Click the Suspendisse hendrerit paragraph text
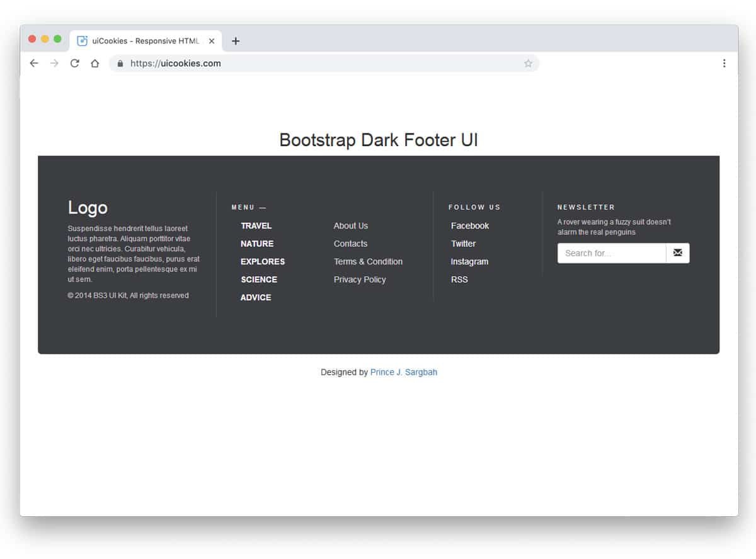The width and height of the screenshot is (756, 559). tap(134, 254)
